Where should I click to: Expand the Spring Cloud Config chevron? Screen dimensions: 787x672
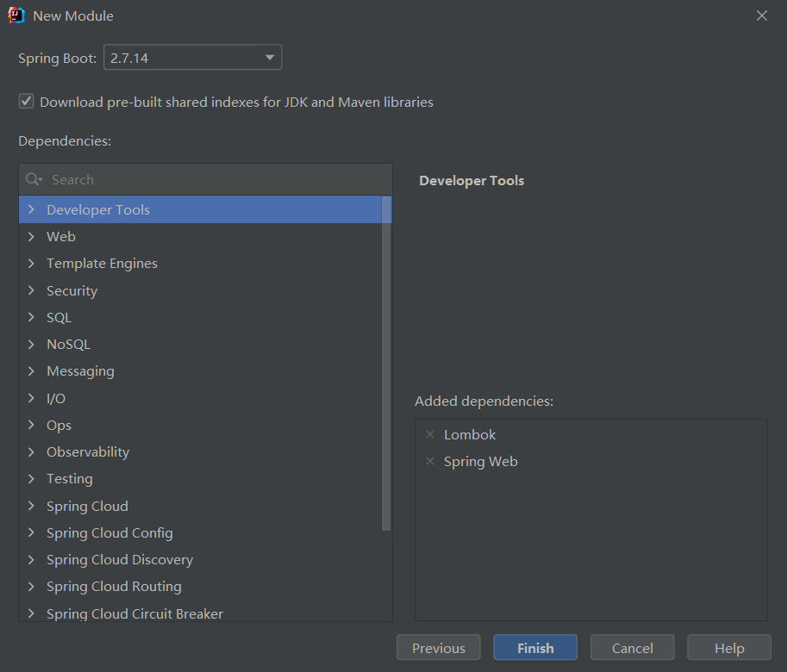31,532
